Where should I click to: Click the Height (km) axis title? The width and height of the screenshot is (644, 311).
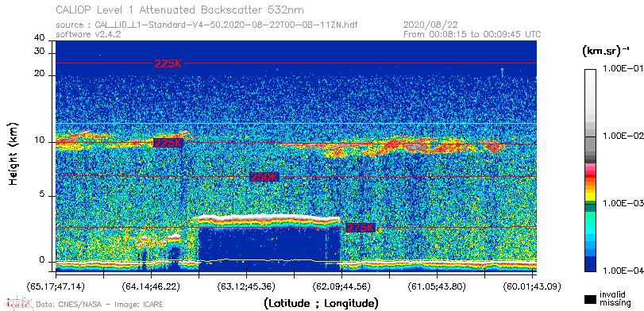click(x=14, y=153)
